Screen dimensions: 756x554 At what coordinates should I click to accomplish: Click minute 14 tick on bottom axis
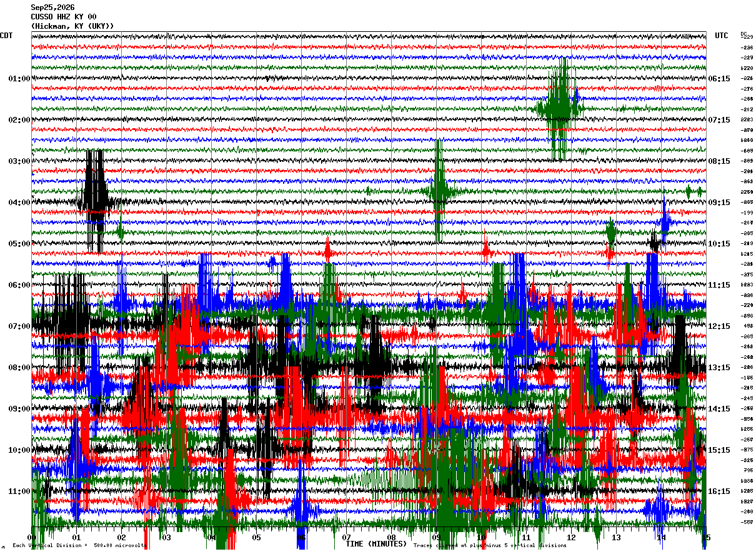(661, 537)
